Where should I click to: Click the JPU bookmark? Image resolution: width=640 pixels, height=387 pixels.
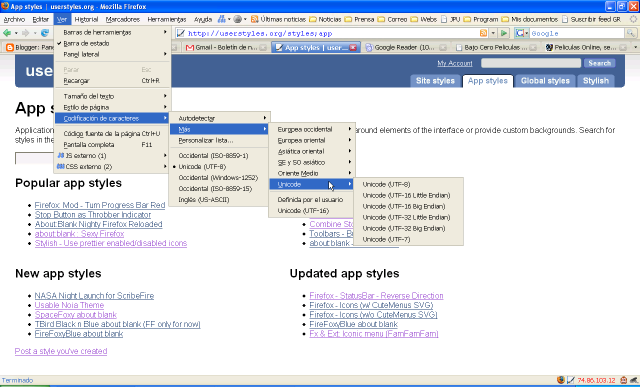point(450,19)
